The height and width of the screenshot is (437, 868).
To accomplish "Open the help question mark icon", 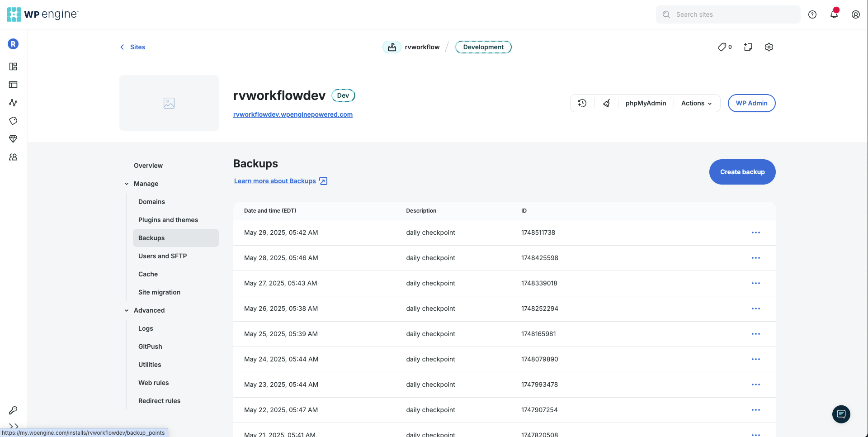I will tap(812, 14).
